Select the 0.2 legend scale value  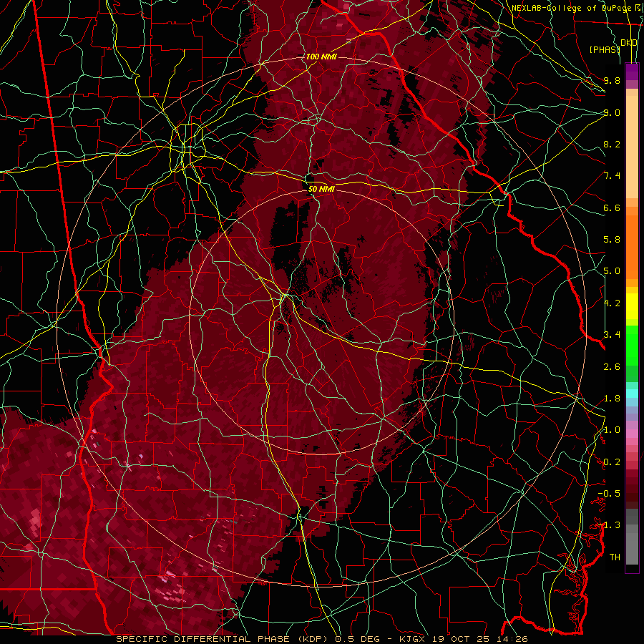click(x=612, y=462)
